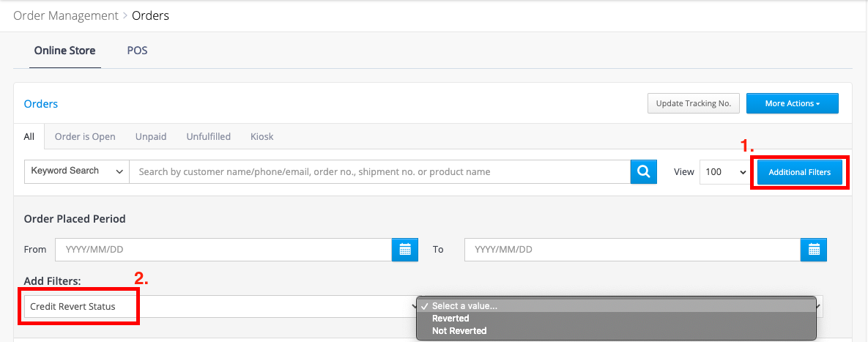Open the View 100 rows dropdown
868x342 pixels.
[x=726, y=172]
